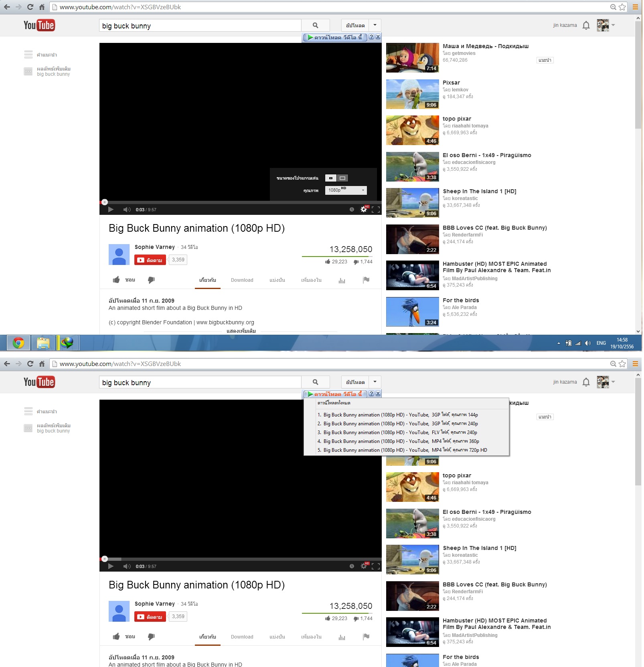Click watch-later clock icon in quality-popup player
Image resolution: width=644 pixels, height=667 pixels.
click(352, 209)
